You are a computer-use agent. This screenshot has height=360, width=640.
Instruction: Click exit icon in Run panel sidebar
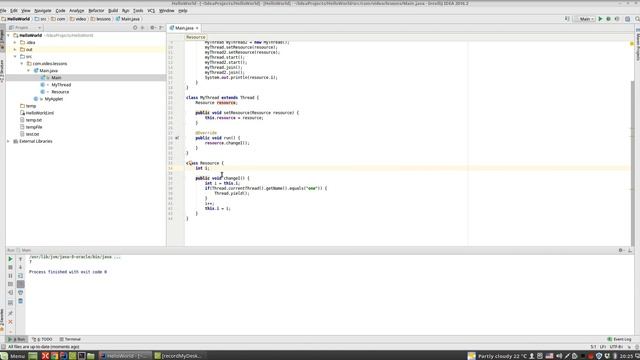coord(10,293)
